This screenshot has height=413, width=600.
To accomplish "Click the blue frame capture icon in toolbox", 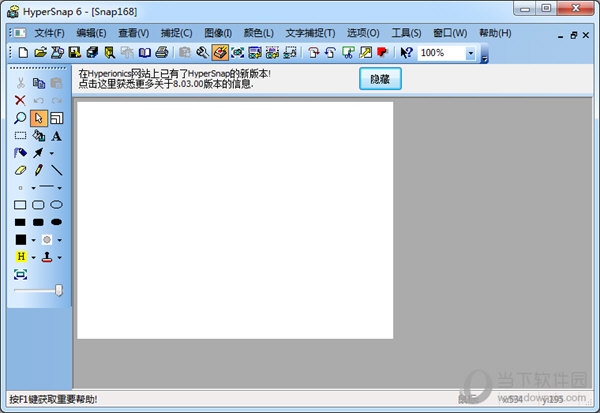I will tap(20, 274).
